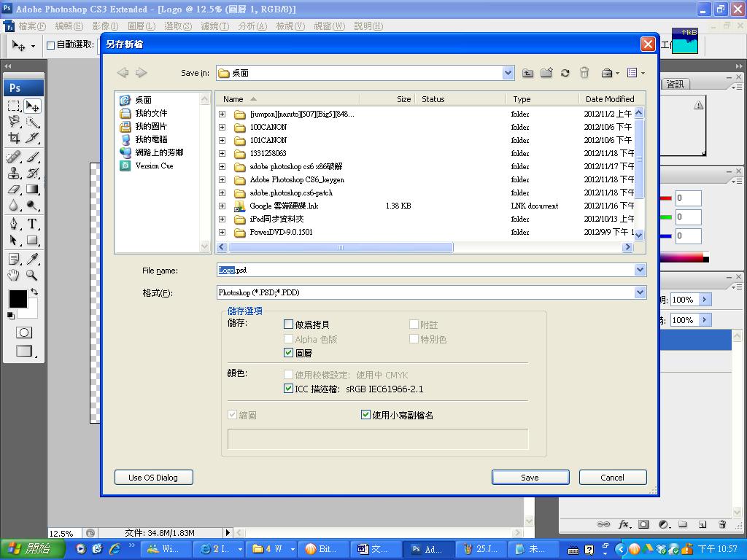747x560 pixels.
Task: Go up one folder level in save dialog
Action: [x=527, y=73]
